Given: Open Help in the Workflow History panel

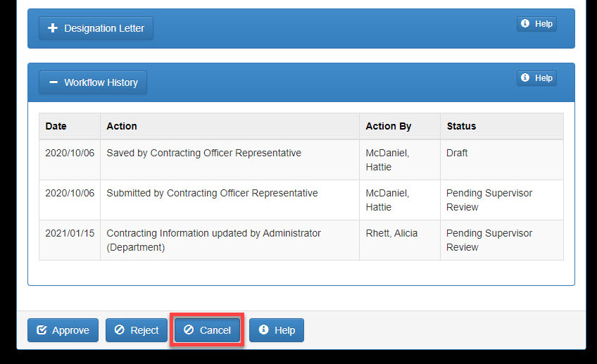Looking at the screenshot, I should (536, 78).
